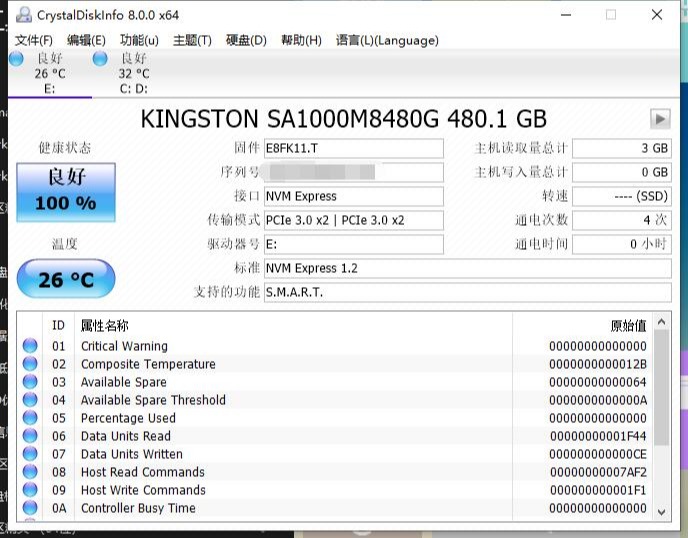Click the blue status orb for Critical Warning
Viewport: 688px width, 538px height.
(30, 346)
